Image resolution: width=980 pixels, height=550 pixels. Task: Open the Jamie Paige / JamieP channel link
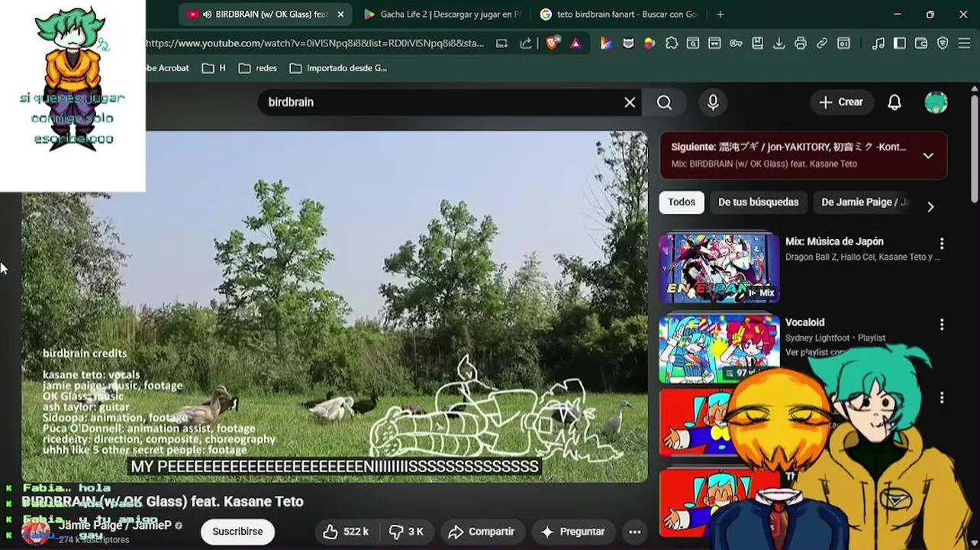pyautogui.click(x=115, y=526)
